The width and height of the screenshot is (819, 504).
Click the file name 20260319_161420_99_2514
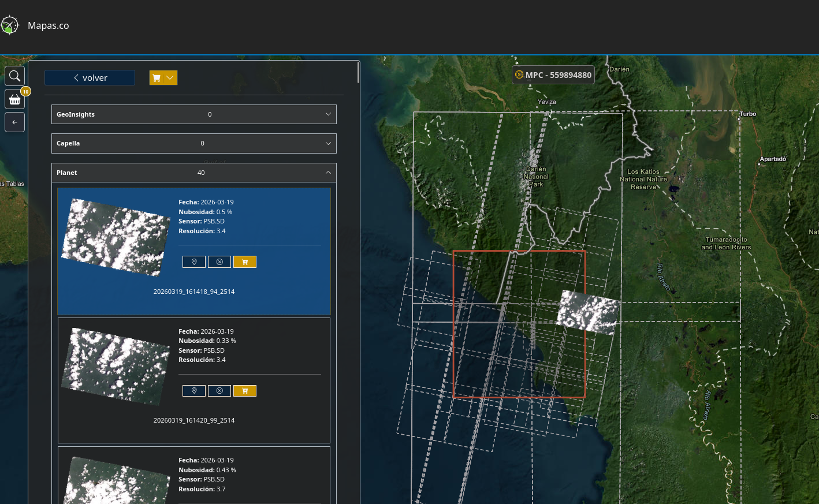(x=194, y=420)
